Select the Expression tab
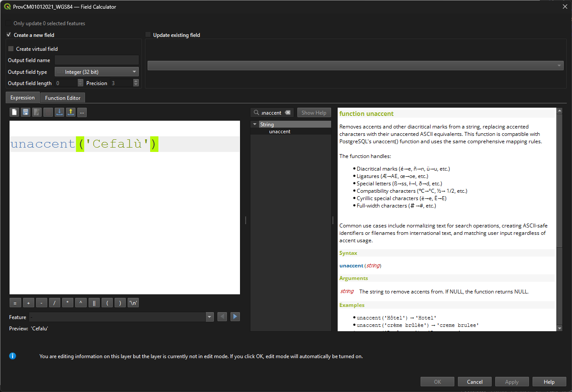The width and height of the screenshot is (572, 392). click(x=23, y=98)
